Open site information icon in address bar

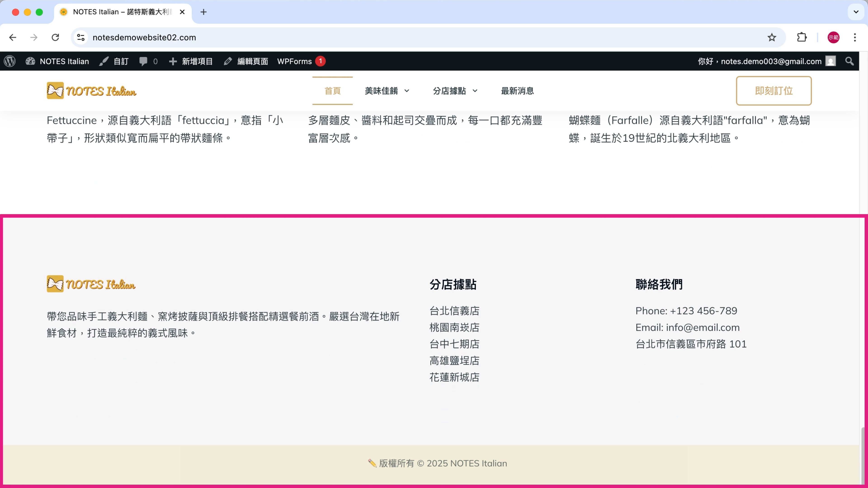(81, 37)
